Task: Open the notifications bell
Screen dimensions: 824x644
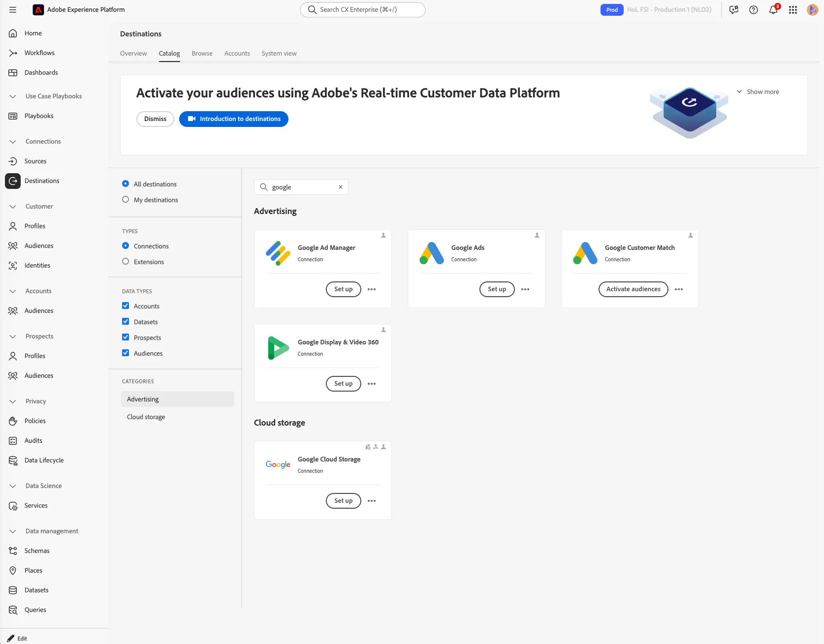Action: click(x=773, y=10)
